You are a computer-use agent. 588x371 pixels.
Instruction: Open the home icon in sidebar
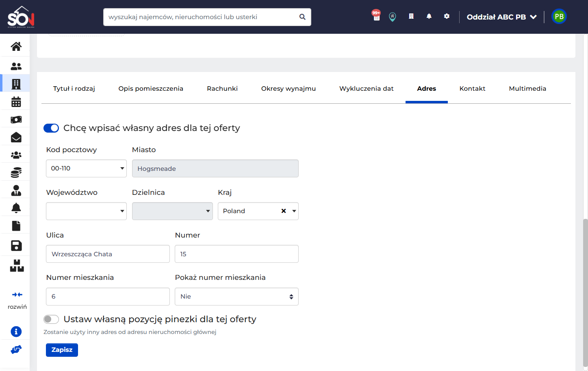(16, 47)
